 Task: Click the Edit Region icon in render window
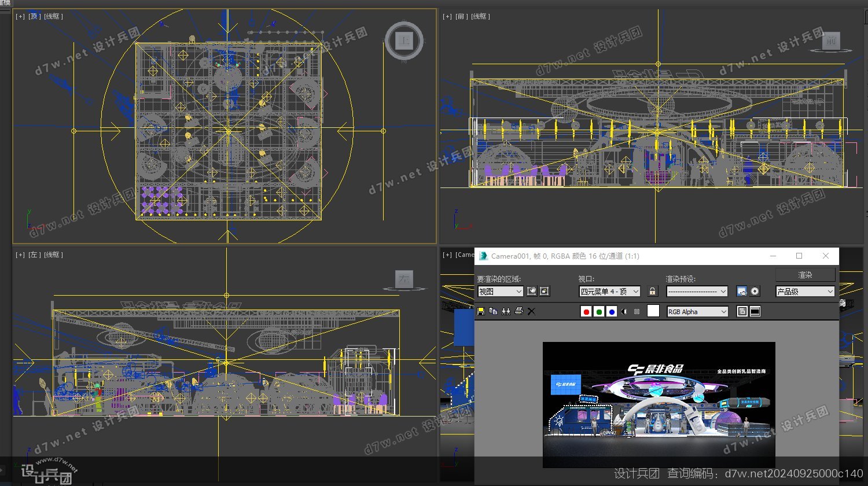pyautogui.click(x=531, y=291)
